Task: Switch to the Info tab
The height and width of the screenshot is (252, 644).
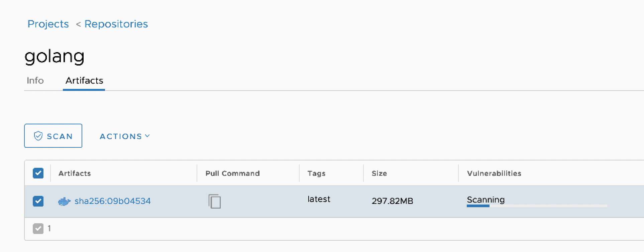Action: coord(35,81)
